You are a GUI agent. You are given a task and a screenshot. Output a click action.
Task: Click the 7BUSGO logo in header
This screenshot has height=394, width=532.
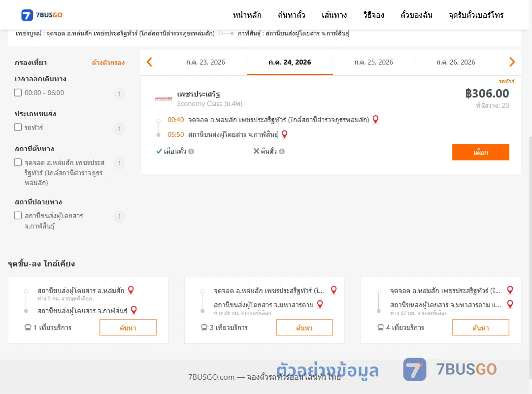click(42, 15)
